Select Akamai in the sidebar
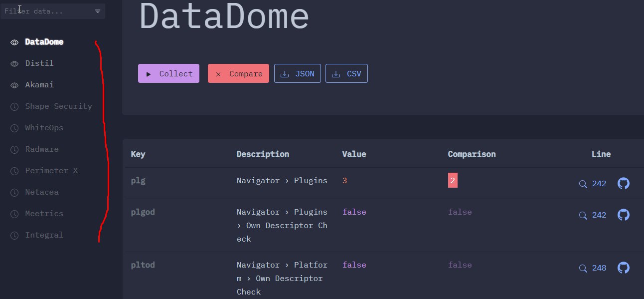Viewport: 644px width, 299px height. 39,85
